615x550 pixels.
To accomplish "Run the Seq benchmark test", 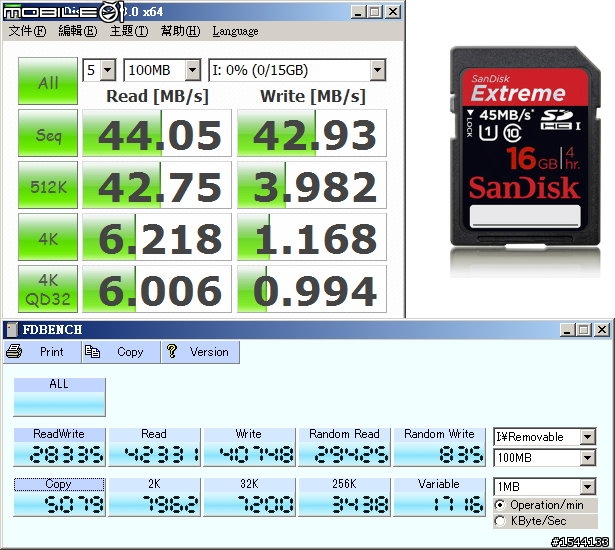I will (x=48, y=133).
